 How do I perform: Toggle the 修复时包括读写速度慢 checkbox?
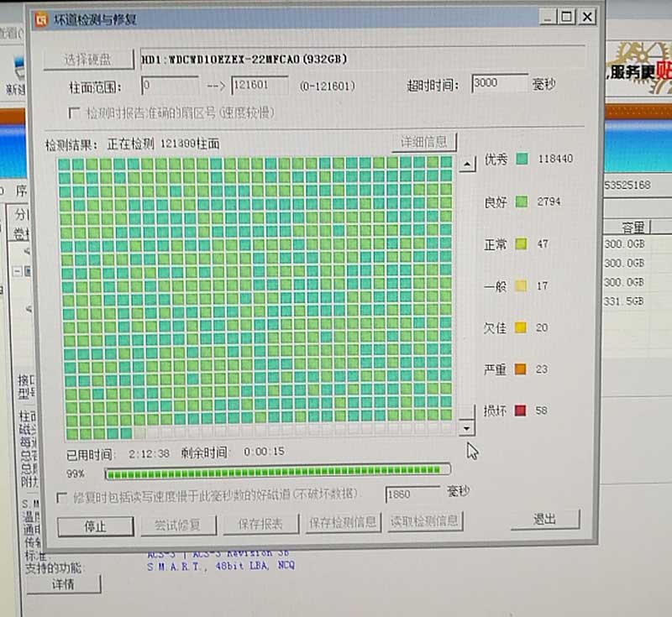[61, 497]
